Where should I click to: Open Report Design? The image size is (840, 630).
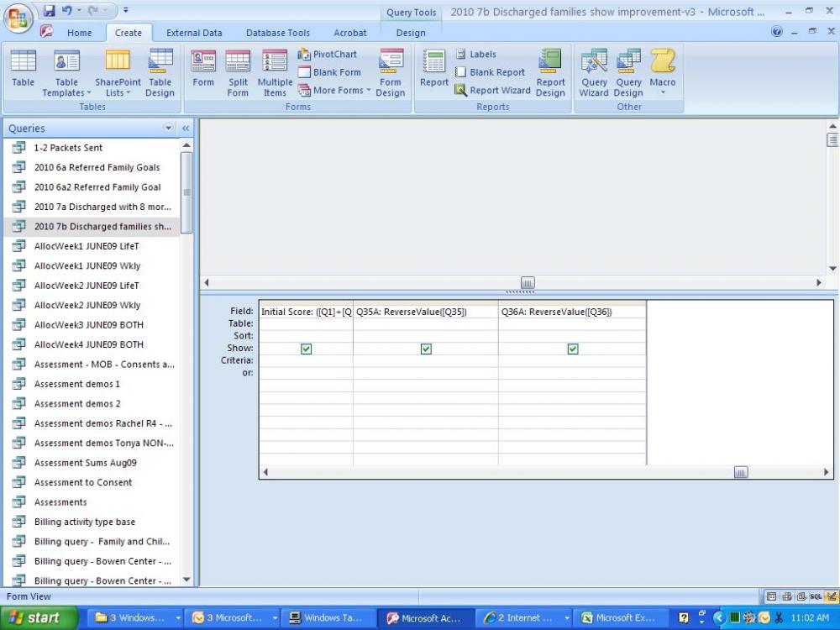point(550,73)
